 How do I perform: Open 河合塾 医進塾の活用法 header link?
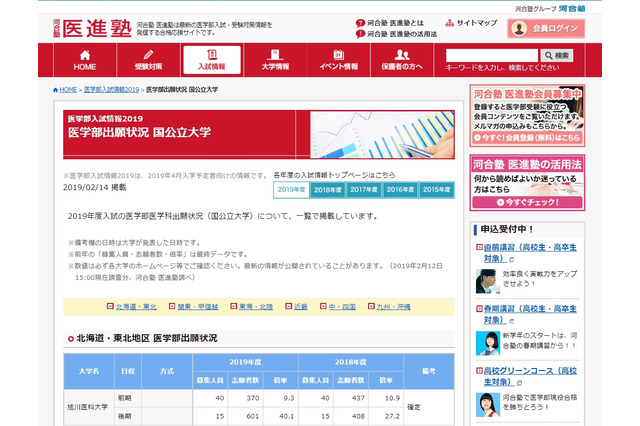click(x=396, y=34)
